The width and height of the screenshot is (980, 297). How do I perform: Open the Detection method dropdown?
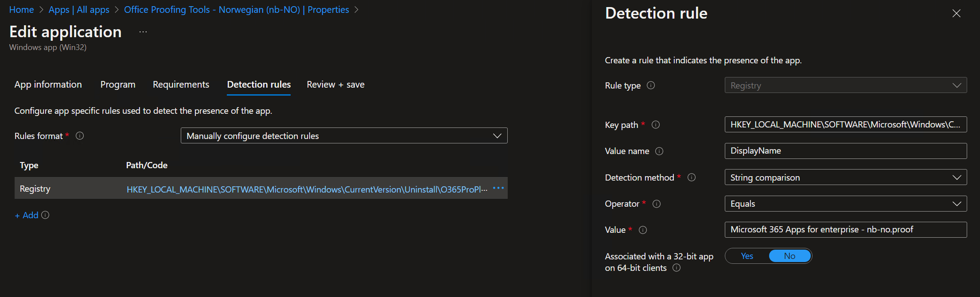(846, 177)
